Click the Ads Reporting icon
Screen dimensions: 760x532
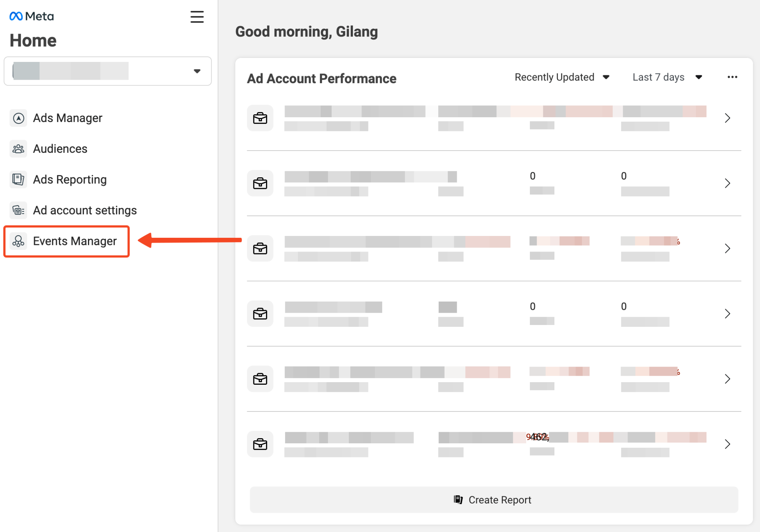tap(18, 179)
